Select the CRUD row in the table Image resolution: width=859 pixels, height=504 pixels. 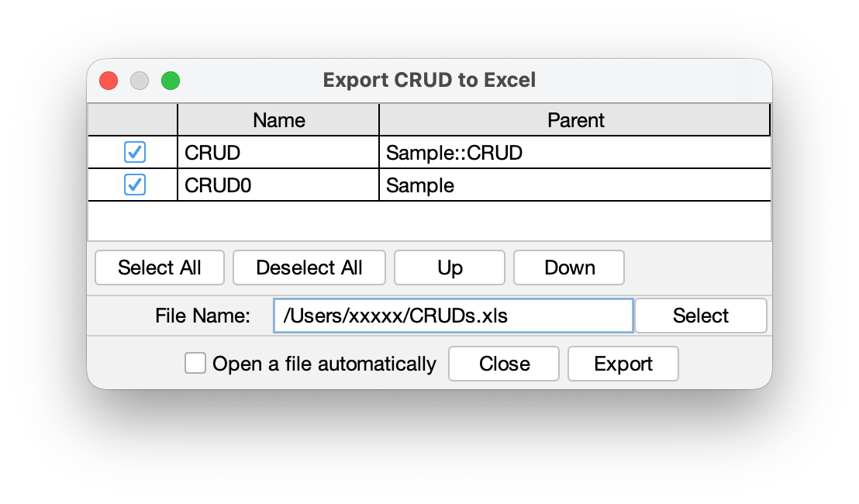279,152
